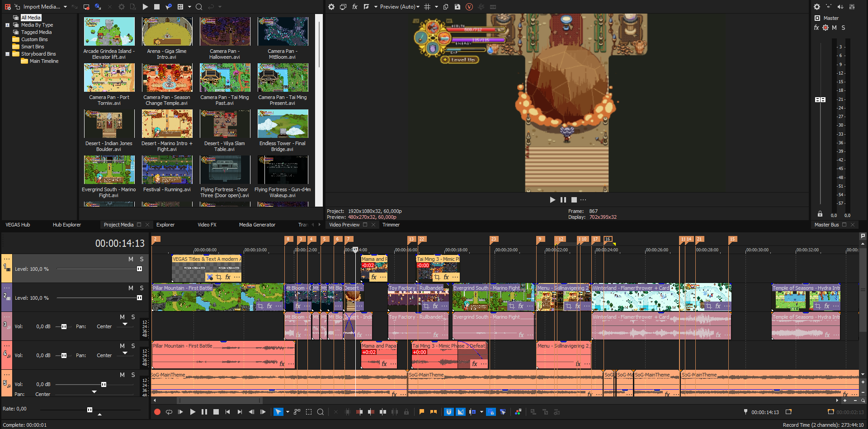The image size is (868, 429).
Task: Click the Ignore Event Grouping icon
Action: 503,412
